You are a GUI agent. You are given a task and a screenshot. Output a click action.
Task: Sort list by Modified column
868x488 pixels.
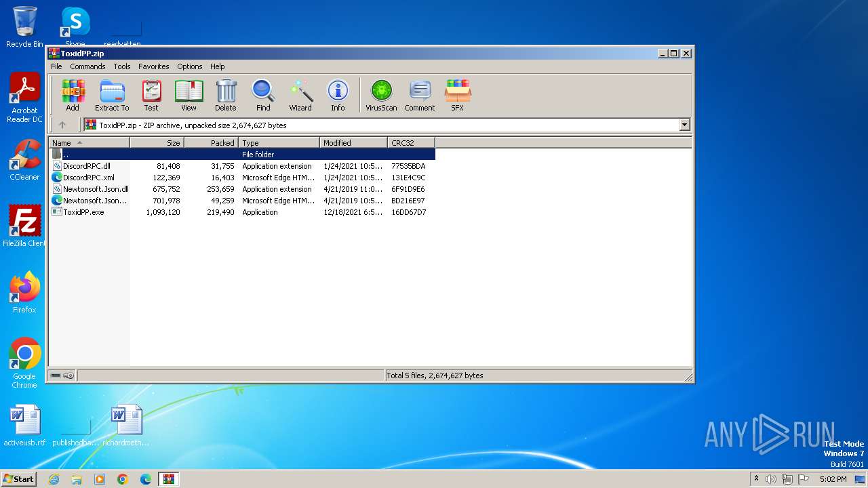[x=353, y=142]
